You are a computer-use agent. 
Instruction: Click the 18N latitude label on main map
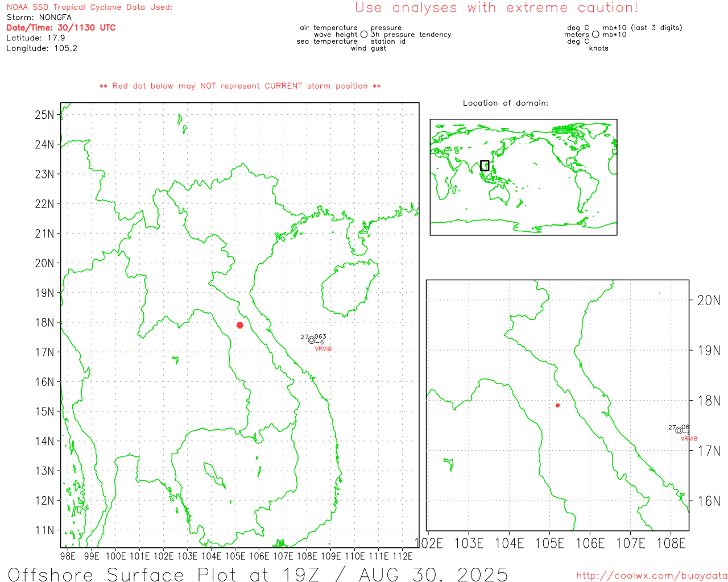coord(44,322)
